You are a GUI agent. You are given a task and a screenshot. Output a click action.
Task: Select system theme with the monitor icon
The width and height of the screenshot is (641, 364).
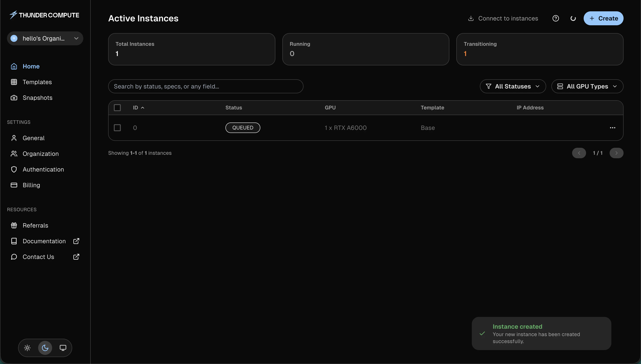[x=63, y=348]
